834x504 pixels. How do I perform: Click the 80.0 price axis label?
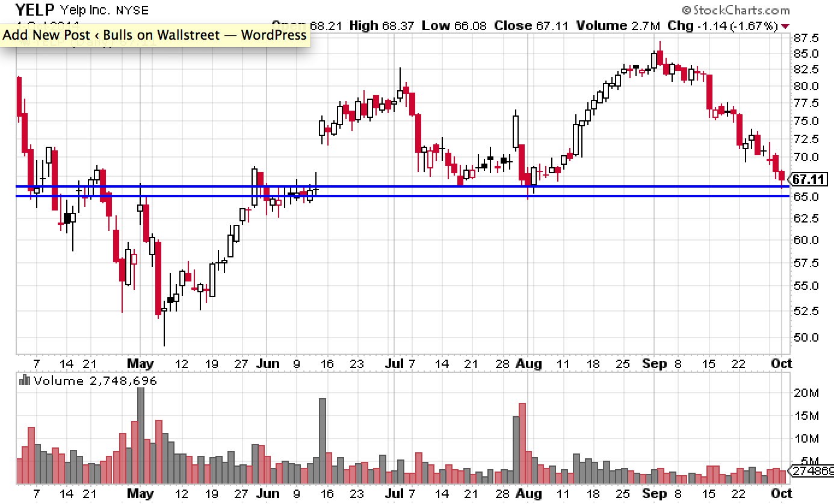806,86
